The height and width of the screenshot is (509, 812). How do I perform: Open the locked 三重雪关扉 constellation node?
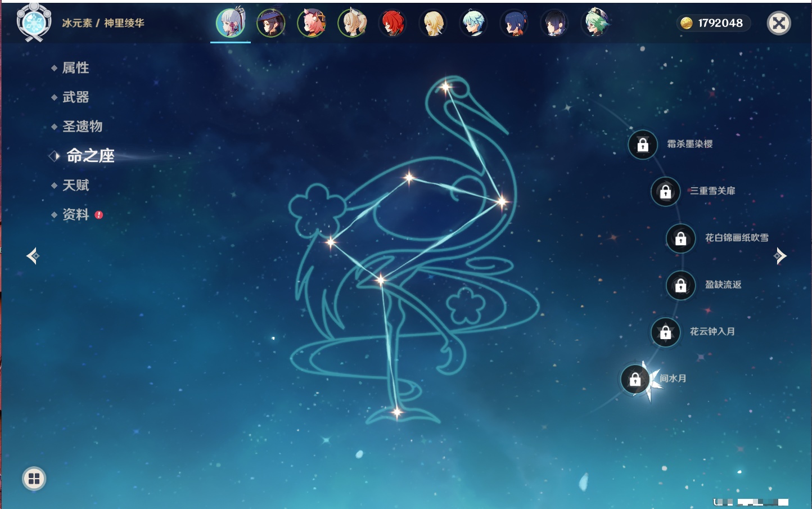[x=666, y=191]
